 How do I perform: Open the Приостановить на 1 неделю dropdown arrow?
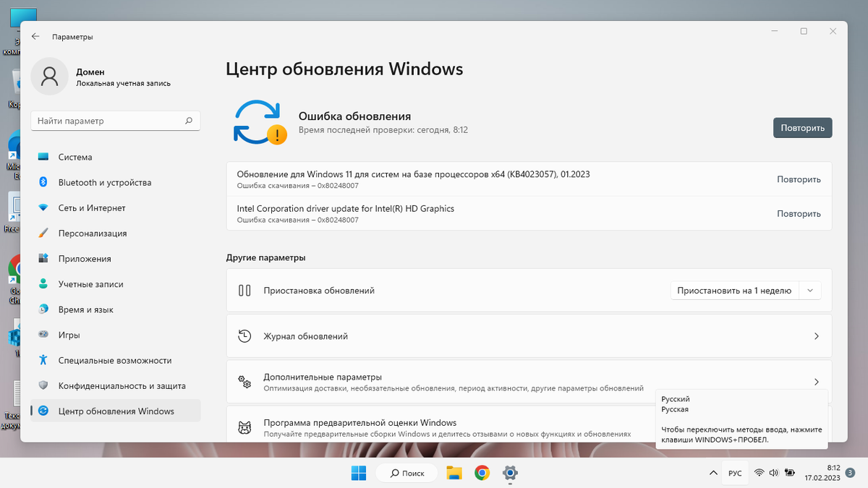click(x=810, y=291)
